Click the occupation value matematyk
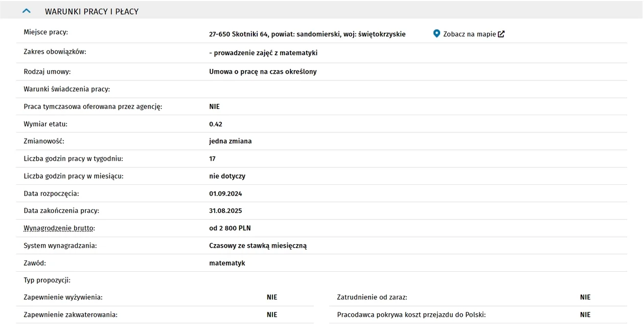This screenshot has height=327, width=644. (x=227, y=263)
